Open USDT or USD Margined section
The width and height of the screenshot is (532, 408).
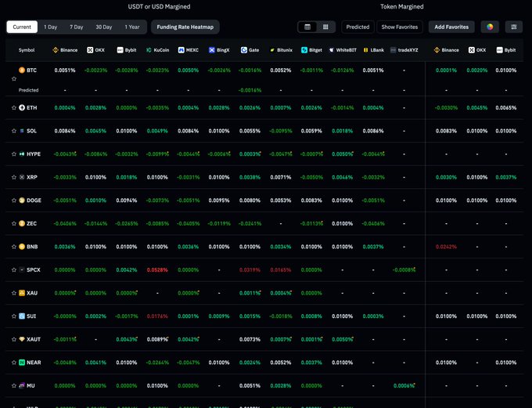[x=159, y=6]
